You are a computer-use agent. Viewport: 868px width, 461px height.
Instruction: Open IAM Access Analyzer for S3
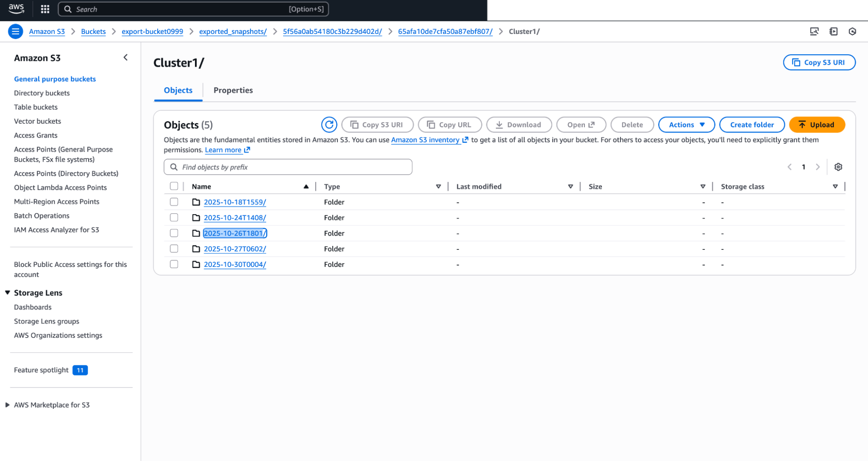tap(56, 230)
